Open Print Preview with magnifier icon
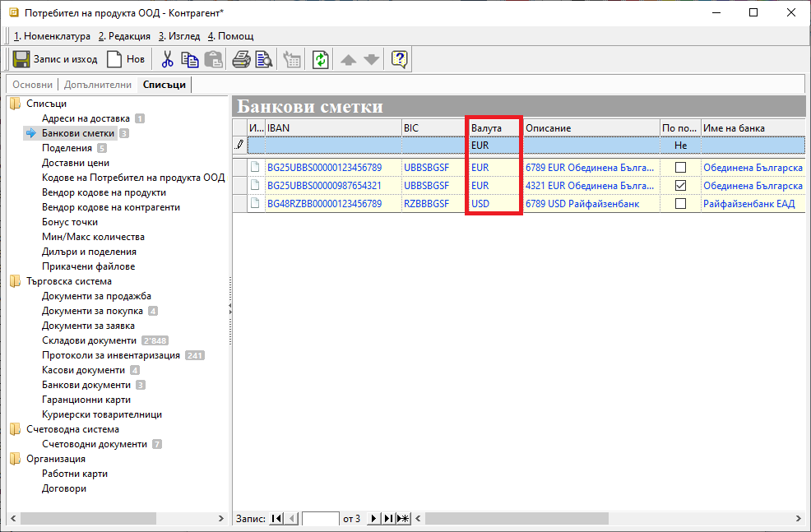This screenshot has height=532, width=811. pyautogui.click(x=263, y=59)
